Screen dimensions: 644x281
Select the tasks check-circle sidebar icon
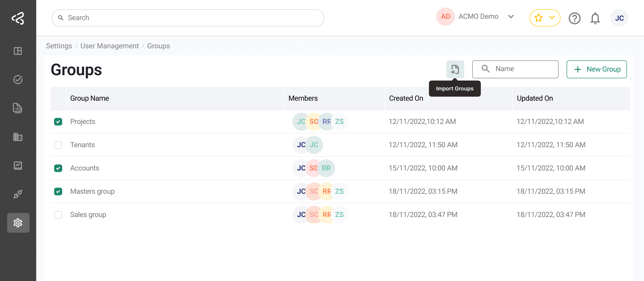pyautogui.click(x=18, y=80)
